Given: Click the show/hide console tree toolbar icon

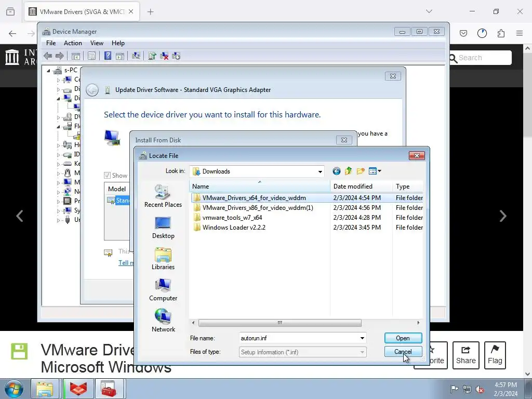Looking at the screenshot, I should (x=76, y=56).
